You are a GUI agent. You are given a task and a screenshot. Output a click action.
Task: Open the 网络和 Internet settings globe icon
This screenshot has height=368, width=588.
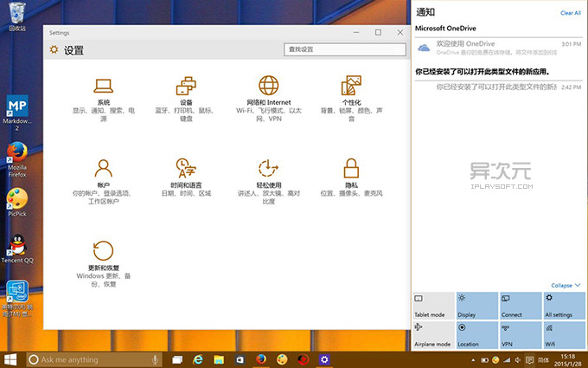click(269, 85)
